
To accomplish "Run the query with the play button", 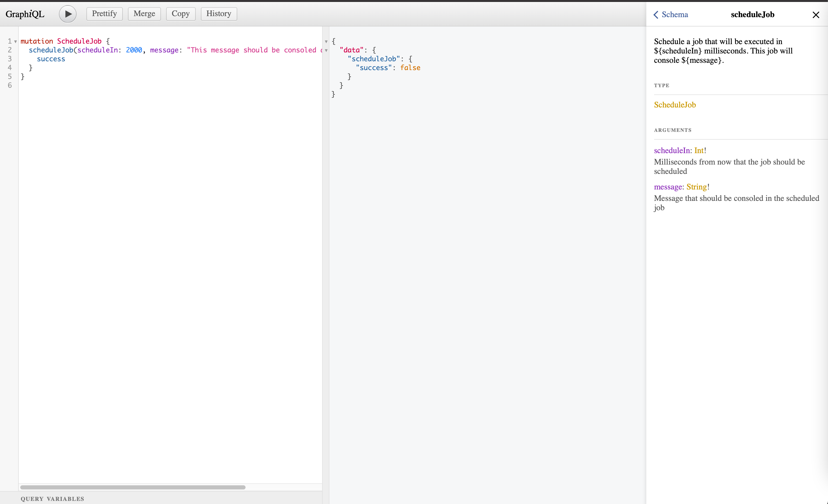I will [x=67, y=14].
